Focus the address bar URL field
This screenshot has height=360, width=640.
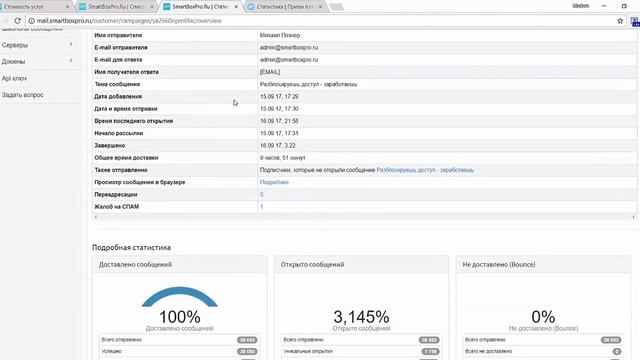tap(322, 21)
